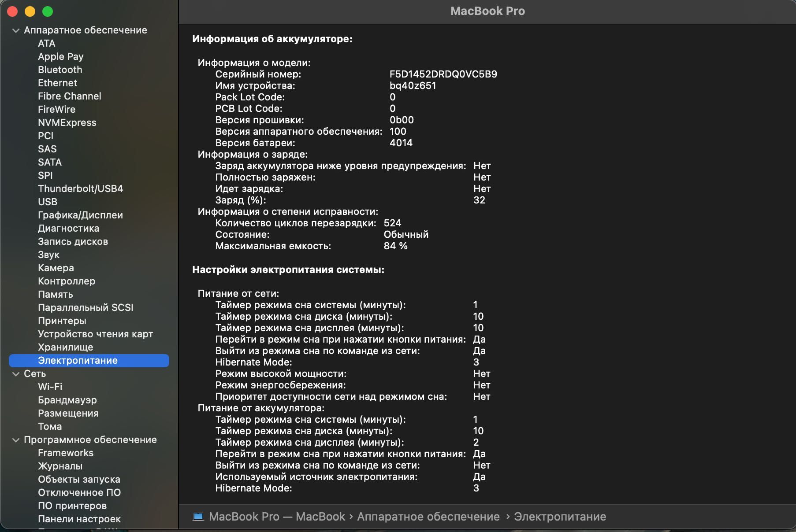Click charge percent value 32

pos(479,200)
